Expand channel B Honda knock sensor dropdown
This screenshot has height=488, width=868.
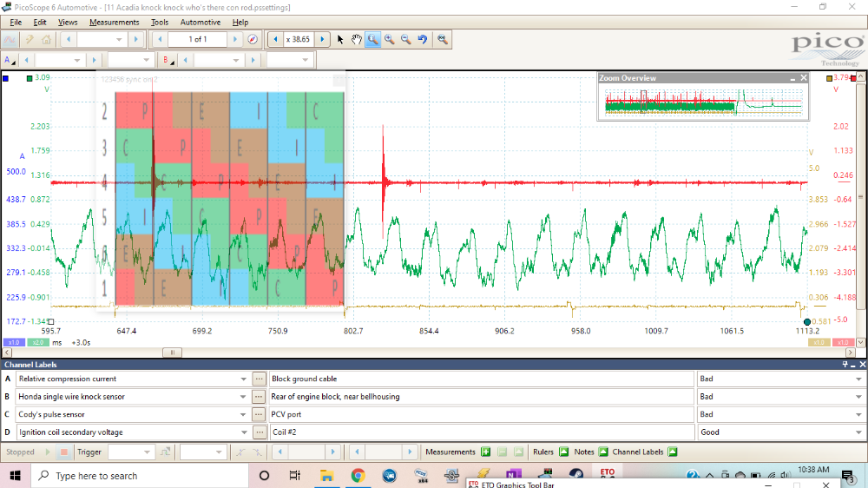(x=243, y=397)
